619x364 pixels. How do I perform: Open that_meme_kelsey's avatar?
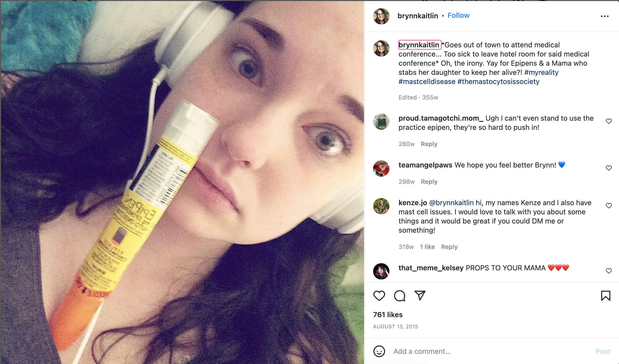[x=381, y=271]
